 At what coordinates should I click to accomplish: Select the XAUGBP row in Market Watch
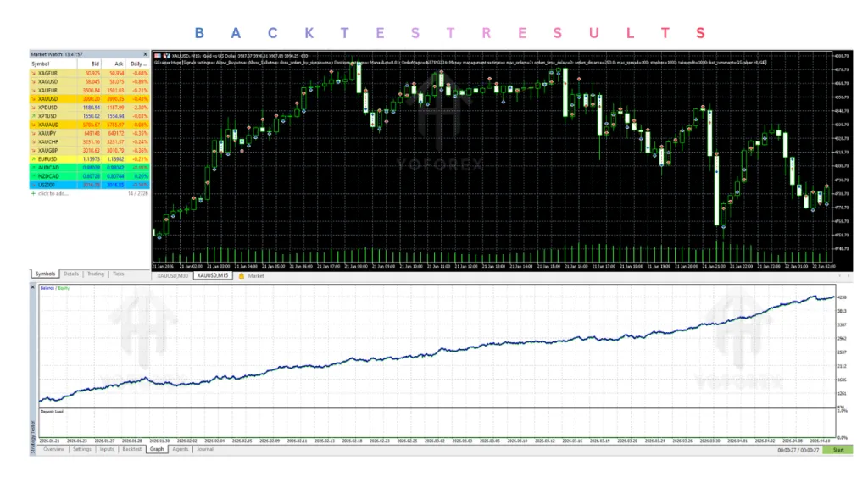(89, 151)
